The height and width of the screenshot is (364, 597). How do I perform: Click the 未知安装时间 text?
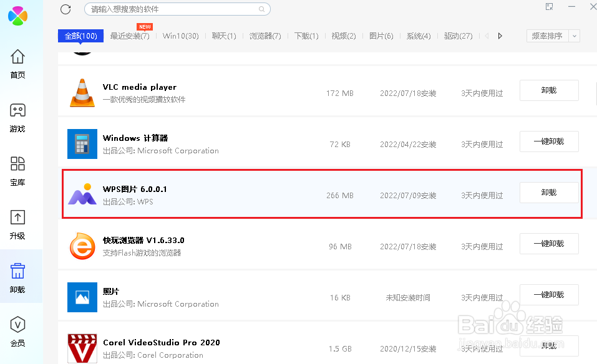click(408, 298)
